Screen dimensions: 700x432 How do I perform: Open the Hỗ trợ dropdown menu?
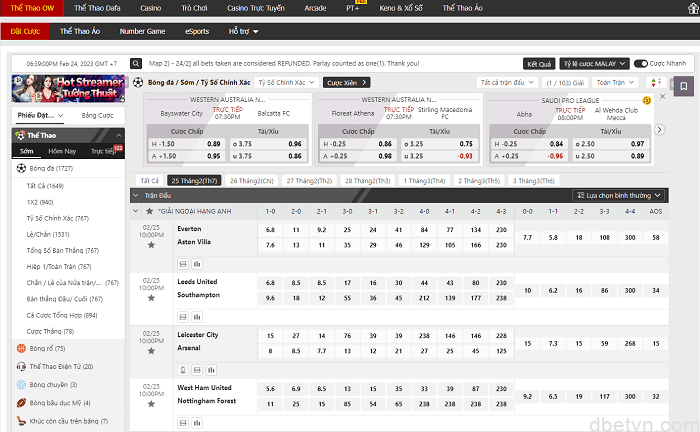[243, 32]
